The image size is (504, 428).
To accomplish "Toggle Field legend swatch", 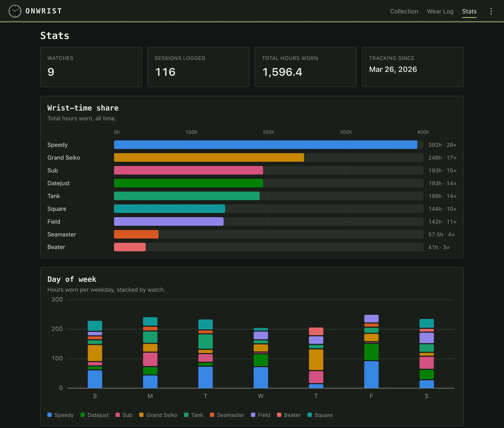I will click(x=253, y=415).
